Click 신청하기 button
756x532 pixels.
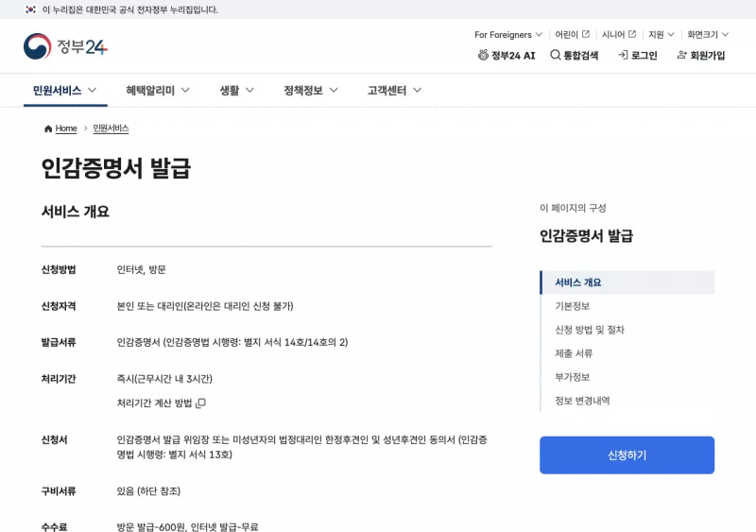coord(627,455)
